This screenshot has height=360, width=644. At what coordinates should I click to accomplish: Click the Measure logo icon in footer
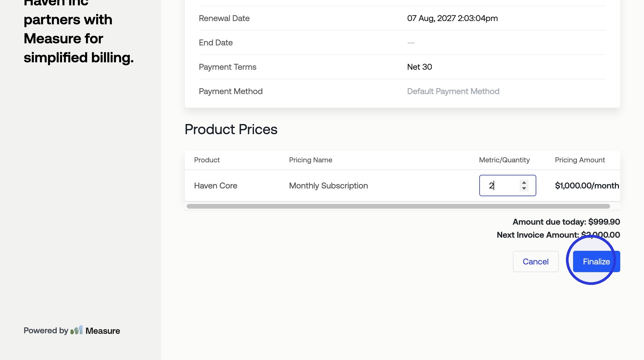[x=77, y=330]
